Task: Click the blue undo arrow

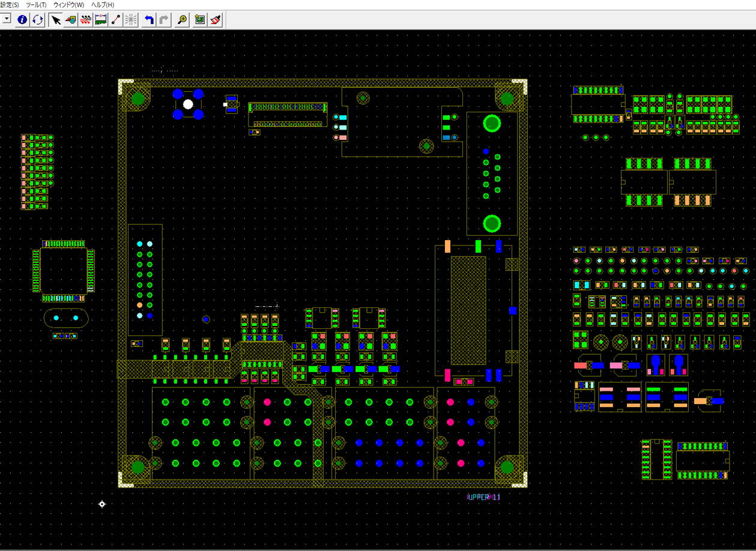Action: pyautogui.click(x=149, y=20)
